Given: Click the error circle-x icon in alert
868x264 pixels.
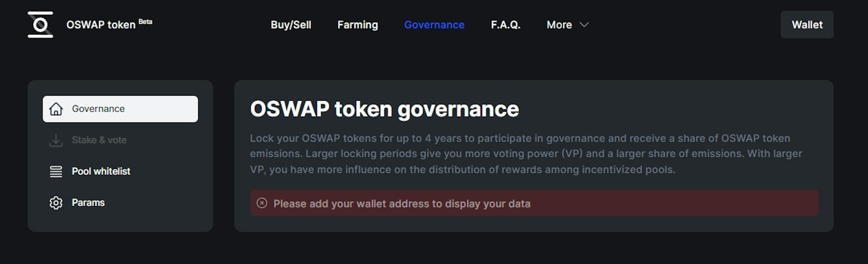Looking at the screenshot, I should pyautogui.click(x=262, y=203).
